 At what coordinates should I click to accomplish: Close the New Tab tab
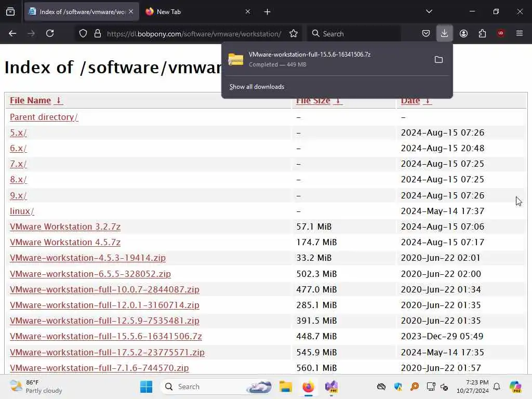[x=248, y=11]
